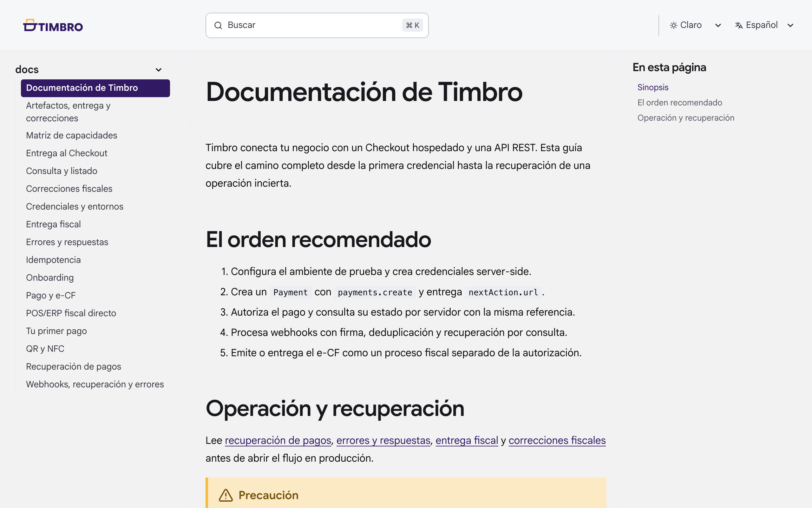Jump to Operación y recuperación outline link
Image resolution: width=812 pixels, height=508 pixels.
point(685,118)
